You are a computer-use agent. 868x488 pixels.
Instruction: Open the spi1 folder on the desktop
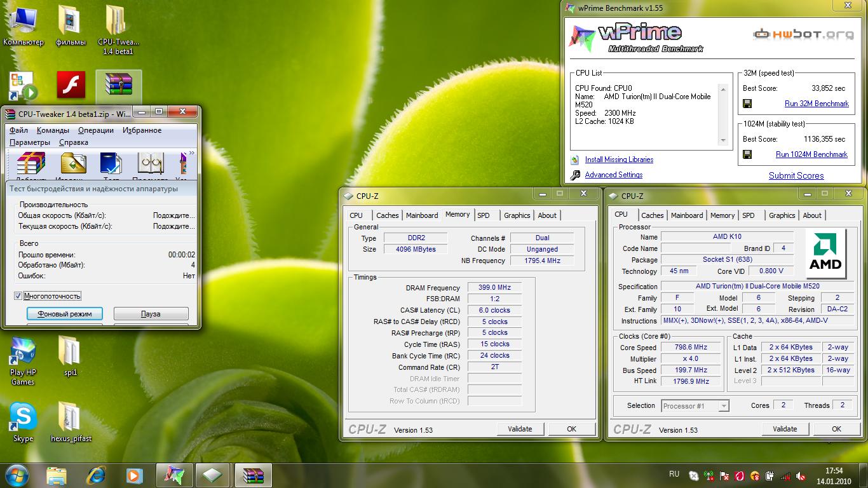pyautogui.click(x=71, y=356)
